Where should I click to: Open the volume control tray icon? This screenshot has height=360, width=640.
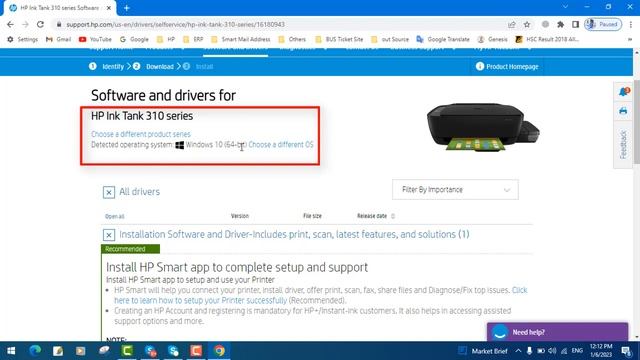(552, 351)
